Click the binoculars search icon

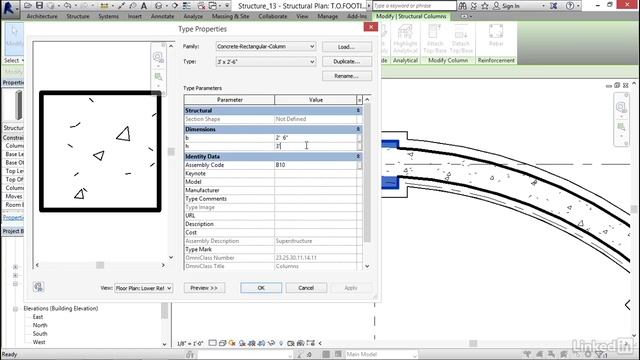tap(462, 6)
